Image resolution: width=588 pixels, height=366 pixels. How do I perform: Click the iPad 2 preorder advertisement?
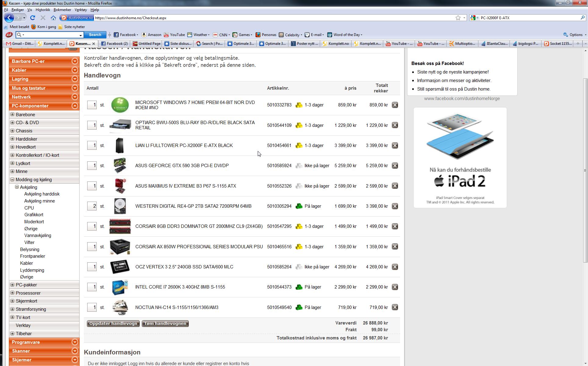click(460, 158)
